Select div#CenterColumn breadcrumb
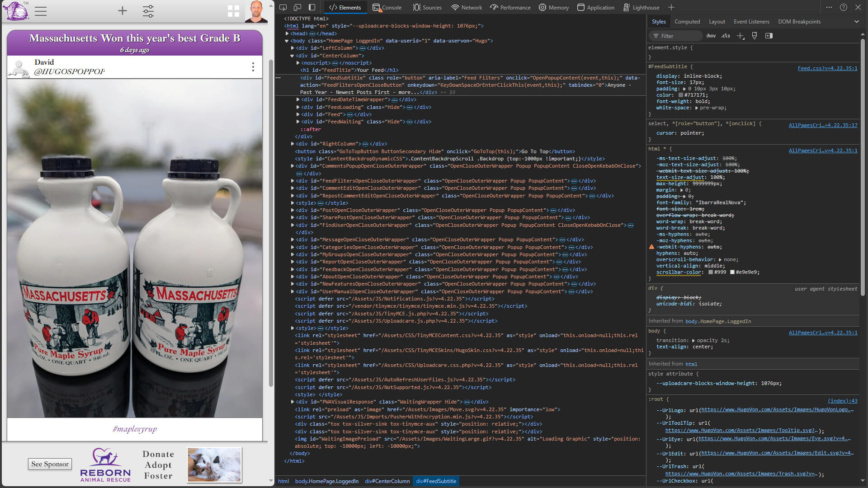The height and width of the screenshot is (488, 868). pyautogui.click(x=387, y=481)
